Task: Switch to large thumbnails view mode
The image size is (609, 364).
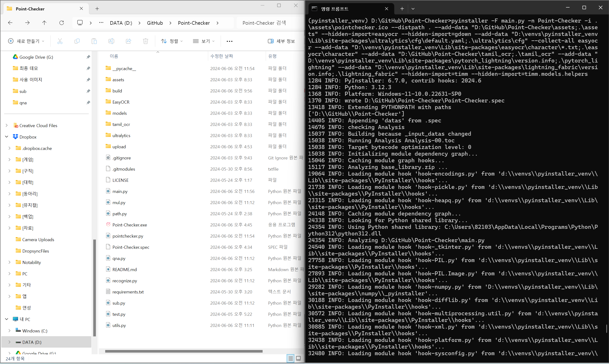Action: click(x=298, y=358)
